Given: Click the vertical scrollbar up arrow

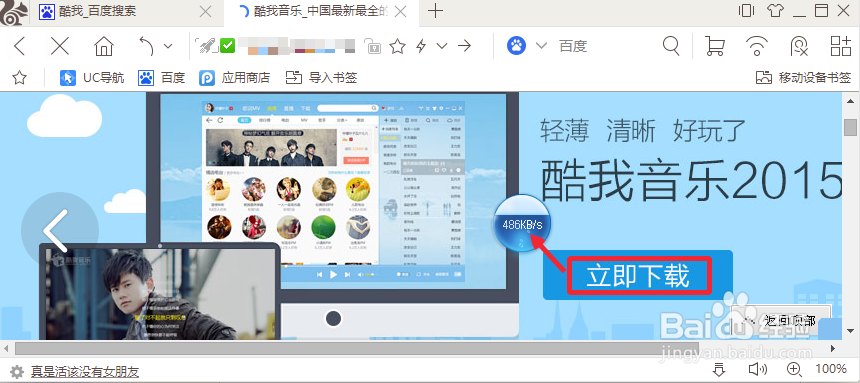Looking at the screenshot, I should tap(851, 100).
